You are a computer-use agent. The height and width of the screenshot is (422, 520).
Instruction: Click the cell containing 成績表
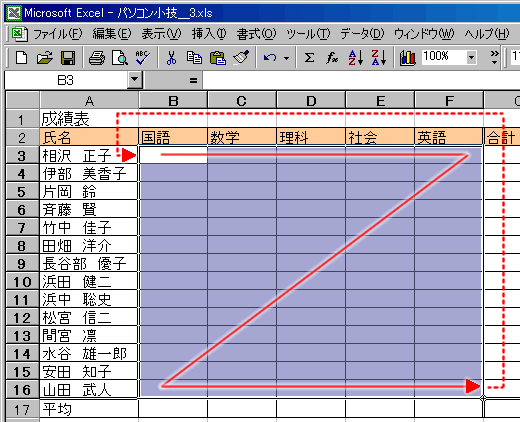pos(89,119)
